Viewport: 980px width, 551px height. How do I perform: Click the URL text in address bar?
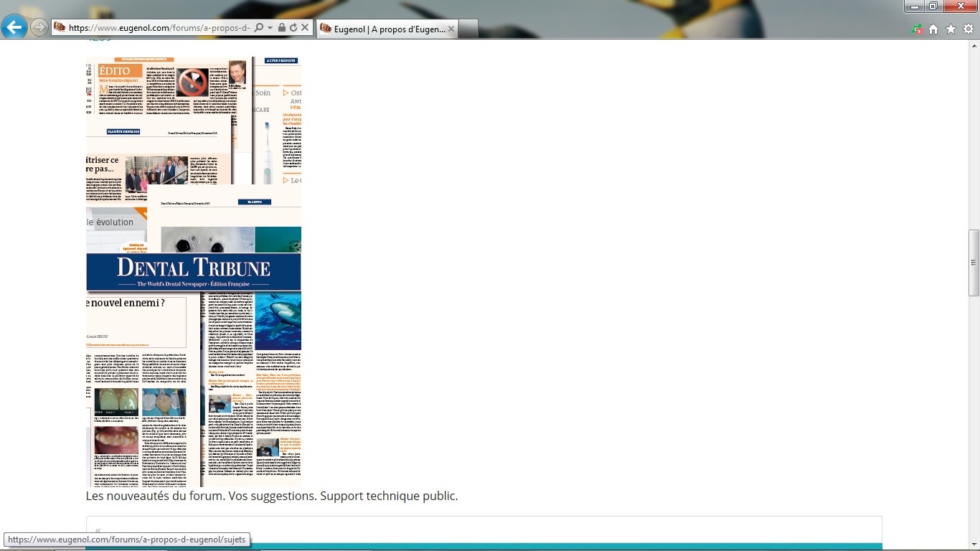pos(158,28)
